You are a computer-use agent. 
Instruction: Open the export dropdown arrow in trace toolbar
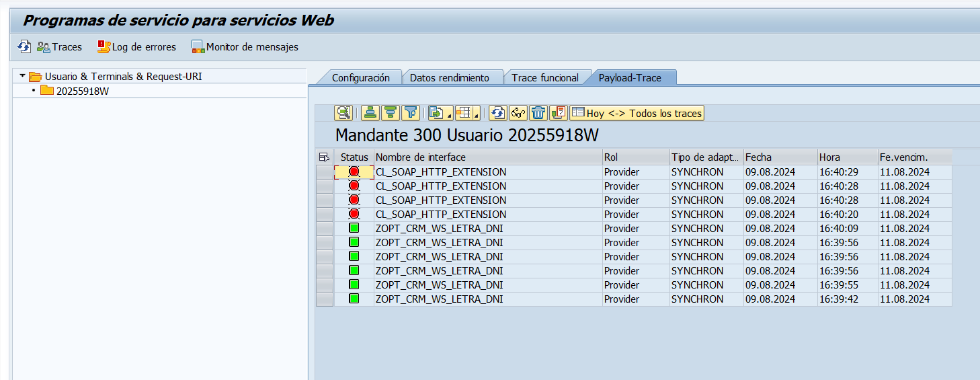(449, 116)
